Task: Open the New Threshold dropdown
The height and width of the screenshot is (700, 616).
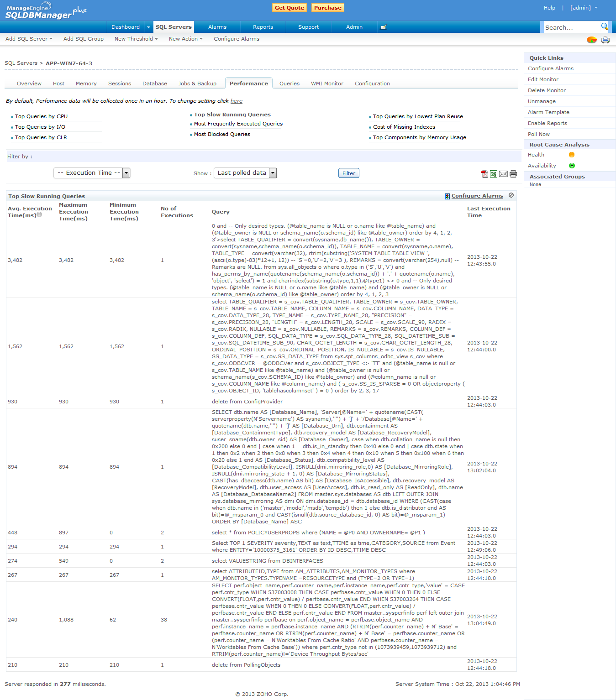Action: pos(136,39)
